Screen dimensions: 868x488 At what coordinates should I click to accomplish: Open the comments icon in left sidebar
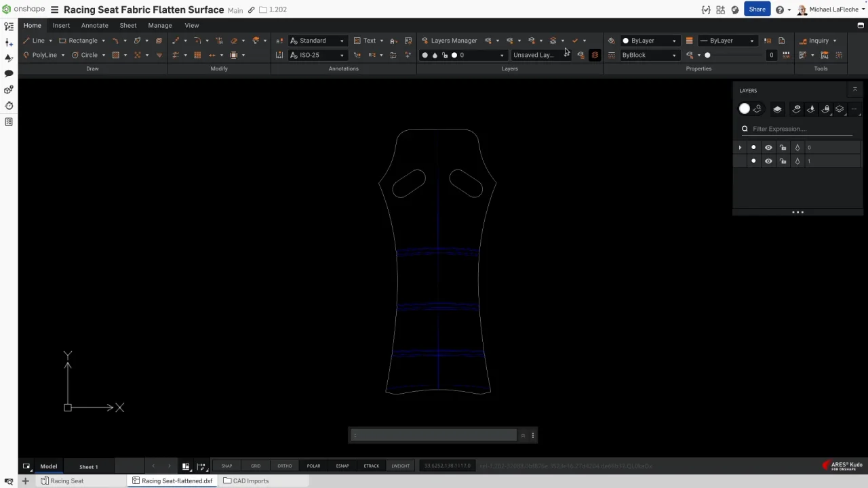pos(9,73)
